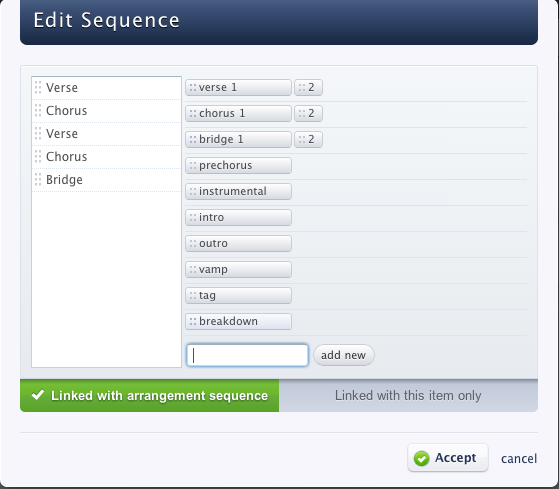559x489 pixels.
Task: Click the outro section tag
Action: [238, 243]
